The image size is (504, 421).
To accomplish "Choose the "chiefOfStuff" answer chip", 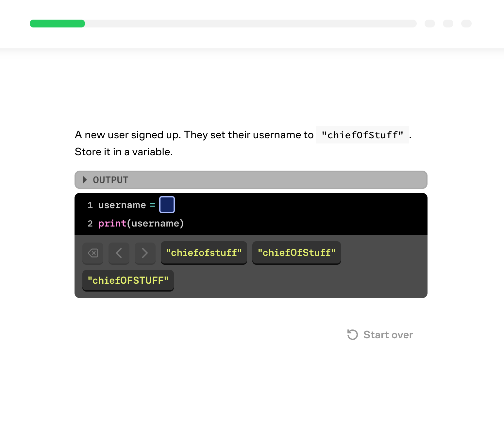I will (296, 253).
